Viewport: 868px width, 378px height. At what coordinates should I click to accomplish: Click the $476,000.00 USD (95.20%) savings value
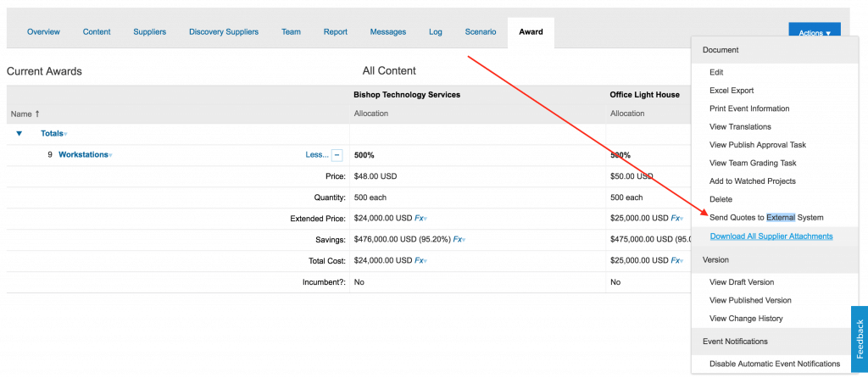pyautogui.click(x=403, y=239)
